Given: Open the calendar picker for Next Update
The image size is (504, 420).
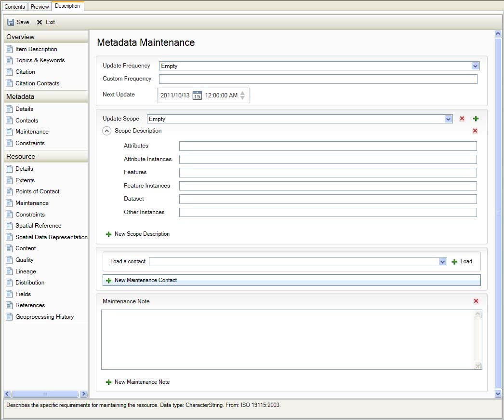Looking at the screenshot, I should 197,95.
